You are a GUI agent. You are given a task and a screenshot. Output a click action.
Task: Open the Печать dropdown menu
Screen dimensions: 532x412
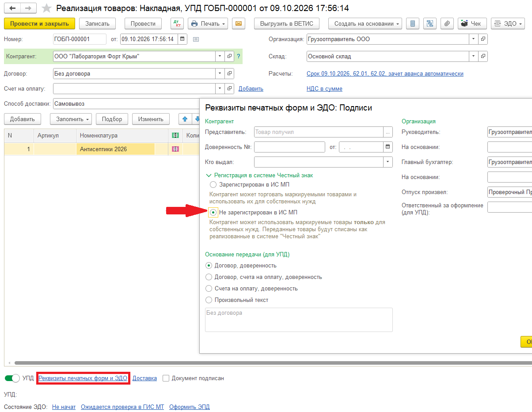[208, 23]
